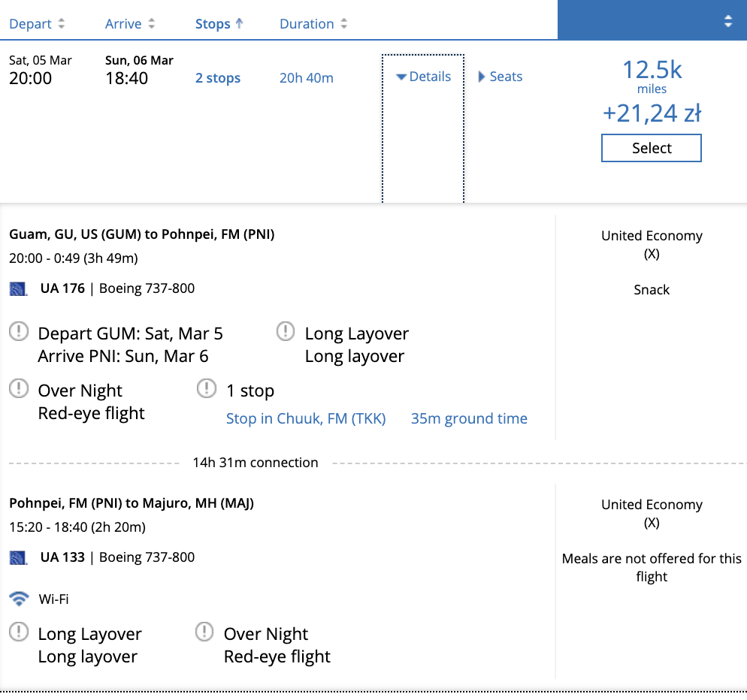The width and height of the screenshot is (747, 700).
Task: Click the Arrive PNI: Sun, Mar 6 text
Action: tap(123, 356)
